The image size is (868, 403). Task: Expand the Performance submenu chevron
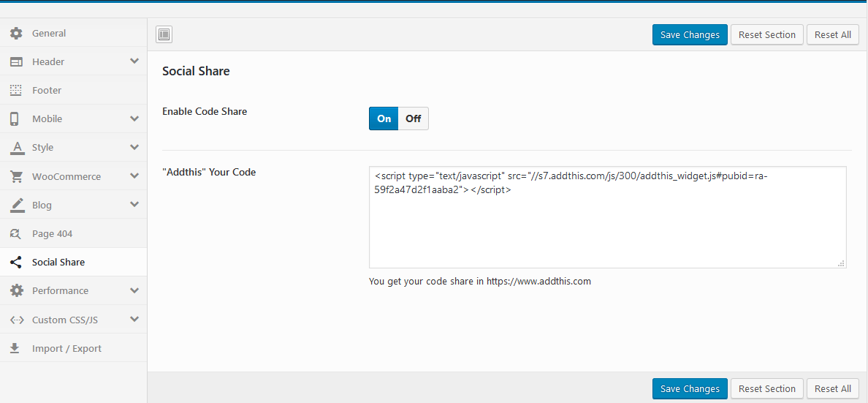click(134, 290)
